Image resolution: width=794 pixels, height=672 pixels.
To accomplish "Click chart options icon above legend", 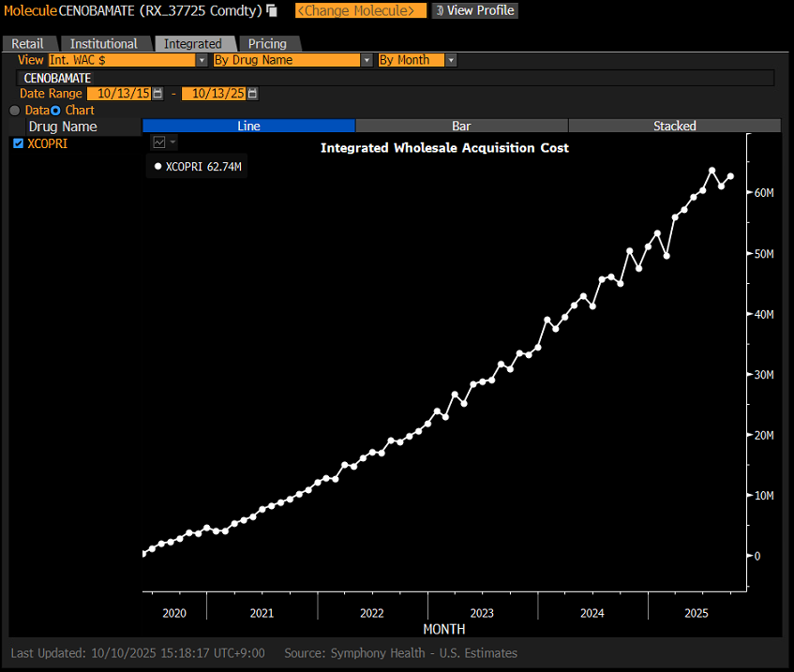I will pyautogui.click(x=159, y=142).
